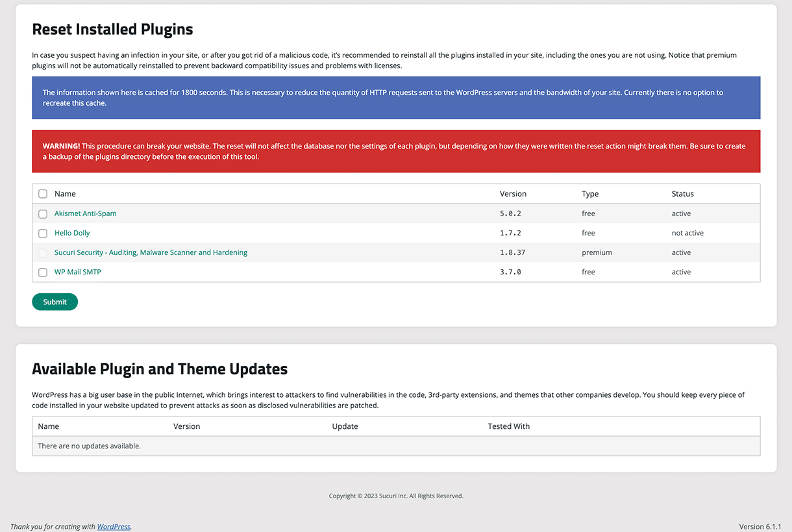The image size is (792, 532).
Task: Click the Sucuri version 1.8.37 cell
Action: [x=513, y=252]
